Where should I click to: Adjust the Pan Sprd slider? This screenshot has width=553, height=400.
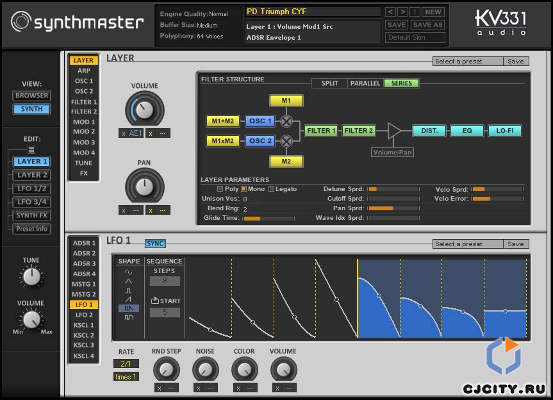(x=394, y=208)
